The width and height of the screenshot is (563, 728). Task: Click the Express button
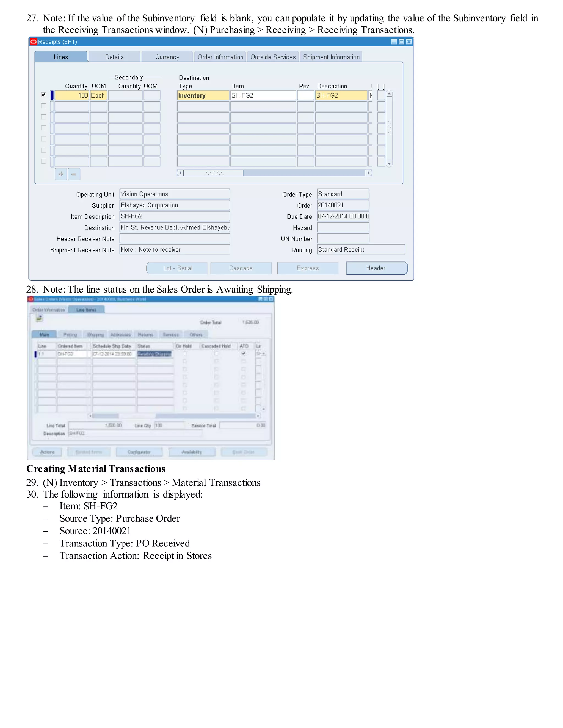point(308,268)
